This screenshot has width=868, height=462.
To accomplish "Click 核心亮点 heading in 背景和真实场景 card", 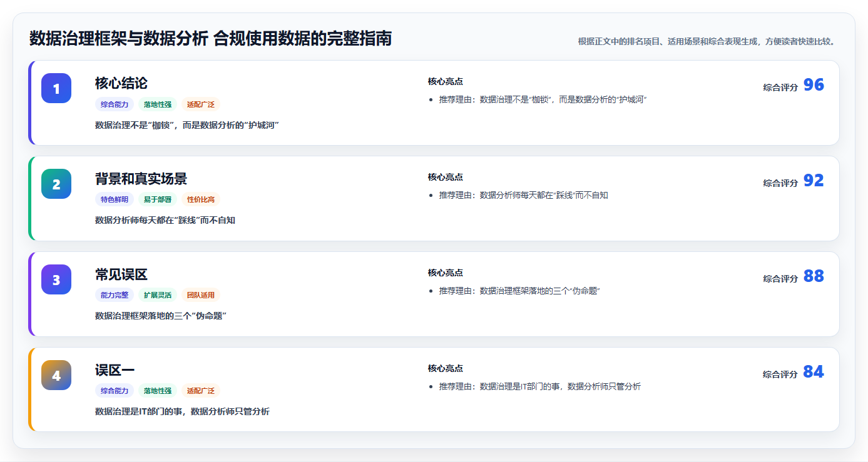I will 446,178.
